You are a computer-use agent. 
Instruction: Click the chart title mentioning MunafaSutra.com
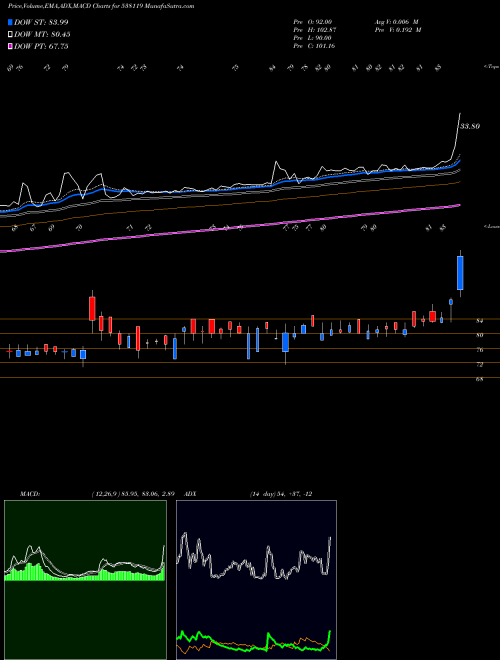(x=101, y=6)
